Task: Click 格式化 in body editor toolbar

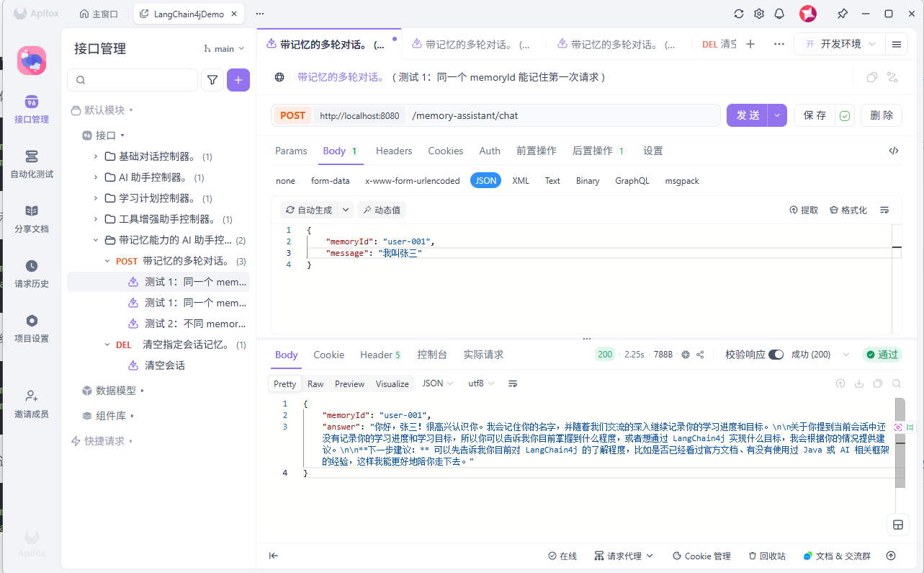Action: (848, 210)
